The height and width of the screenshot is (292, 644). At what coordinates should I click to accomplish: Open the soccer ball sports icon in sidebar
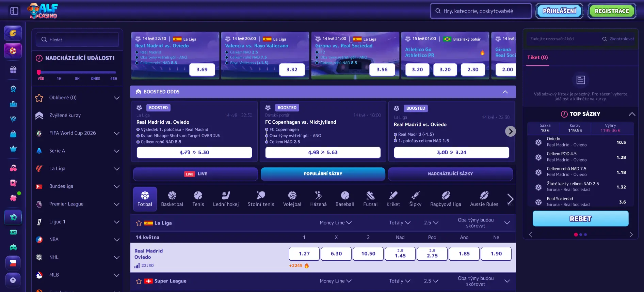pos(13,217)
